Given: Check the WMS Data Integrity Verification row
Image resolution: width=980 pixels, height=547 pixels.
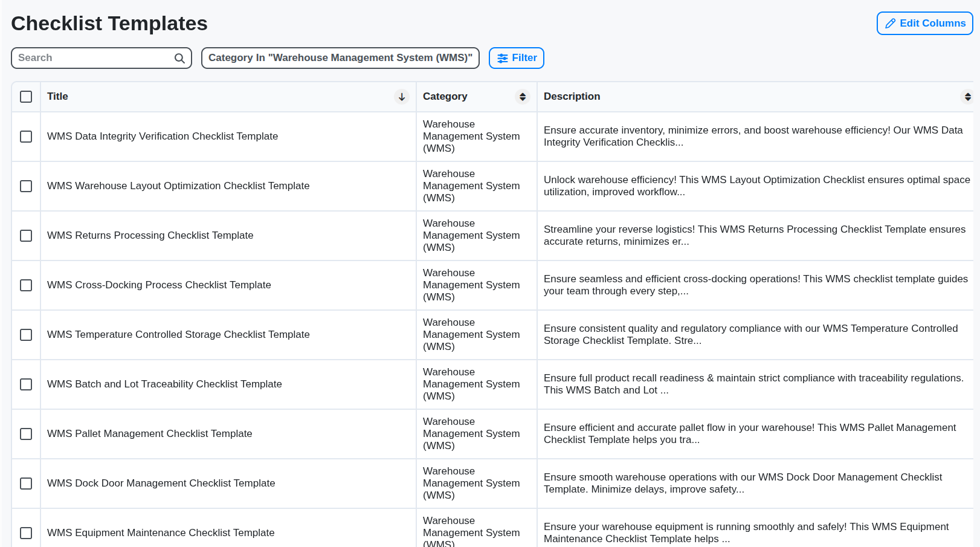Looking at the screenshot, I should (26, 137).
